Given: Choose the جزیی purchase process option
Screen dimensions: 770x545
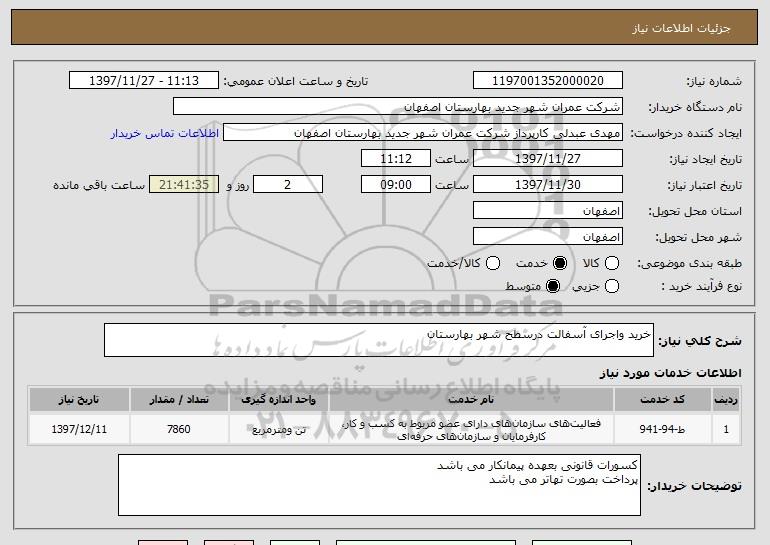Looking at the screenshot, I should 611,286.
